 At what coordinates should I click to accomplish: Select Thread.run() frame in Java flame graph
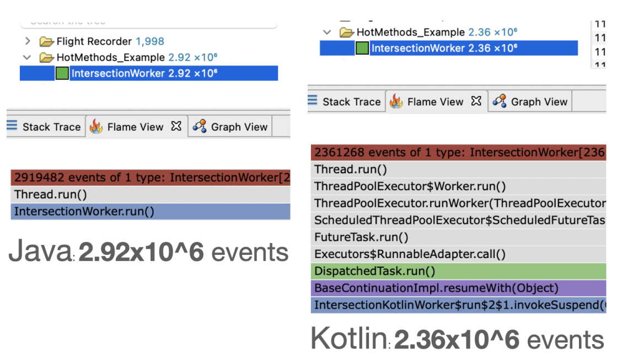point(151,194)
